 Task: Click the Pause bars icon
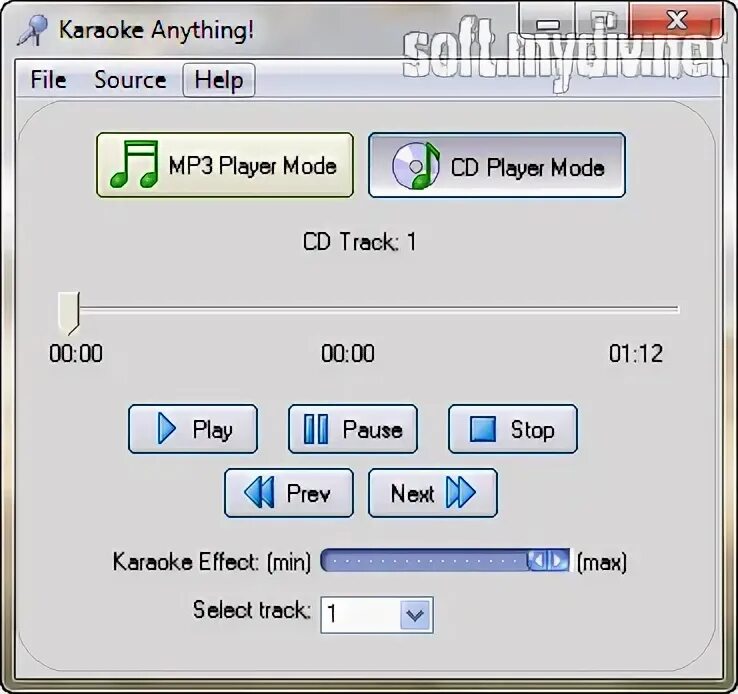[x=316, y=429]
